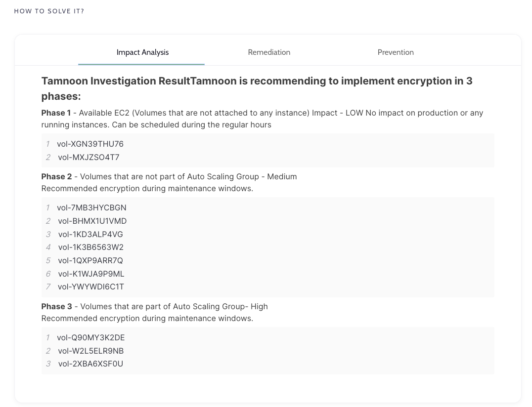Click the vol-YWYWDI6C1T entry
Screen dimensions: 532x407
[91, 287]
